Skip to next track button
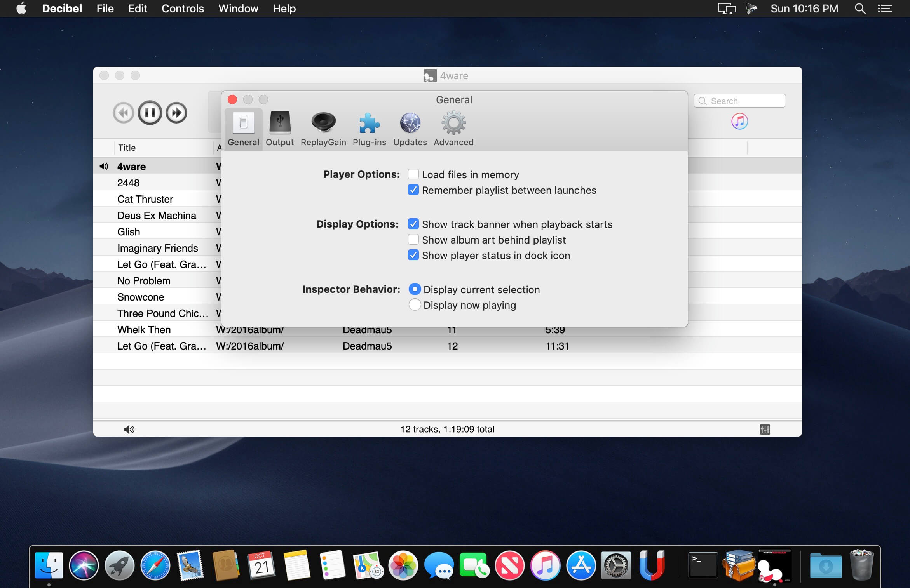910x588 pixels. coord(176,113)
